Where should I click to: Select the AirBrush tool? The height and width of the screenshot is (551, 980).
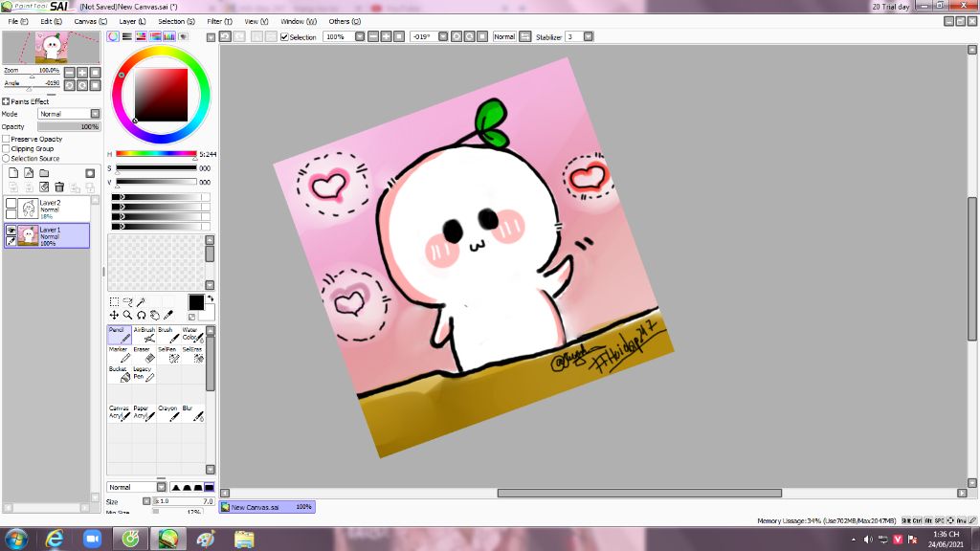coord(144,335)
